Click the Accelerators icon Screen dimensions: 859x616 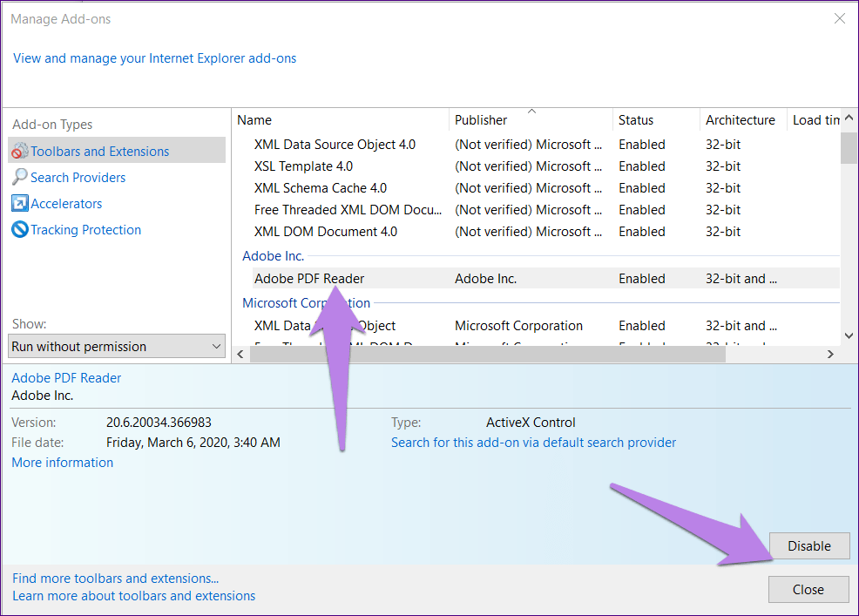click(19, 204)
